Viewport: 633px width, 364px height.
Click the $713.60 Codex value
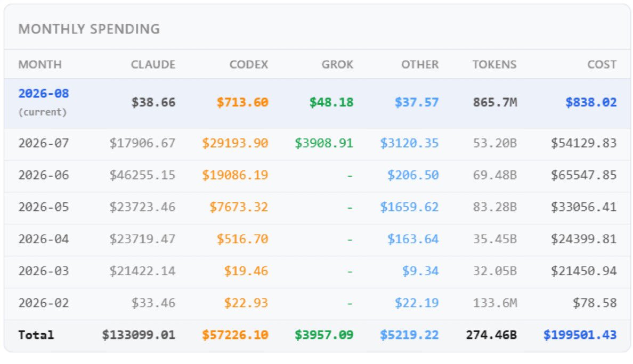(242, 102)
